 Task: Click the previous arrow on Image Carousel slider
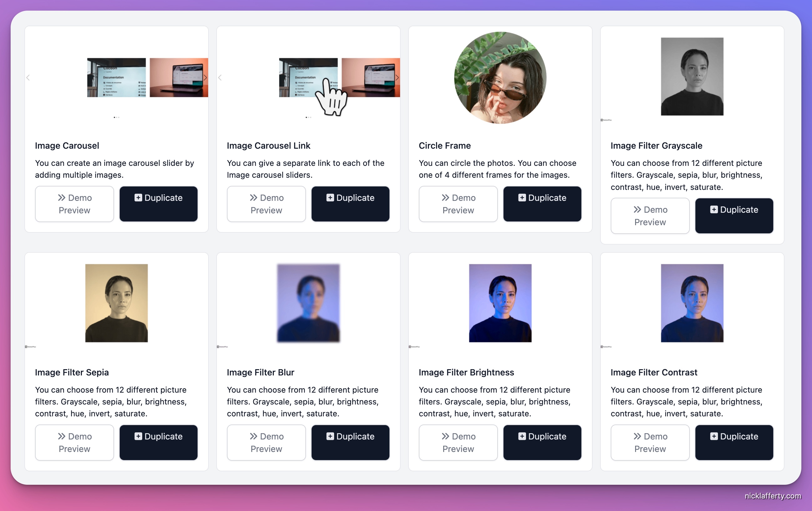click(x=28, y=77)
